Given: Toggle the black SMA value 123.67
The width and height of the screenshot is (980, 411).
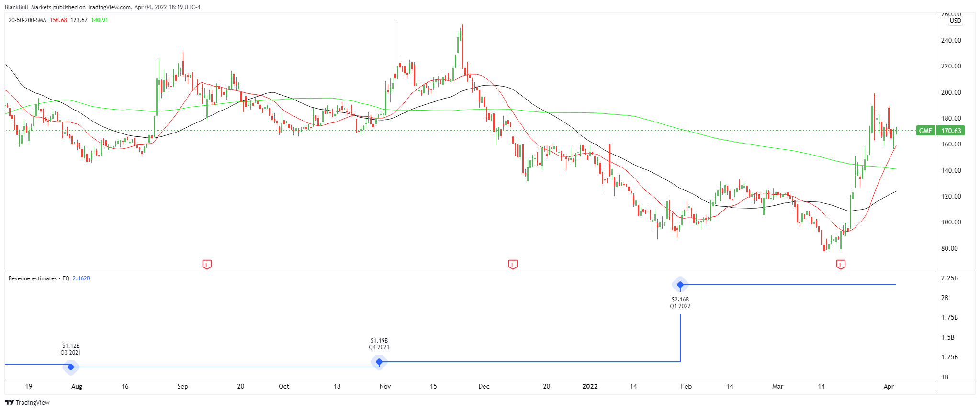Looking at the screenshot, I should coord(79,20).
